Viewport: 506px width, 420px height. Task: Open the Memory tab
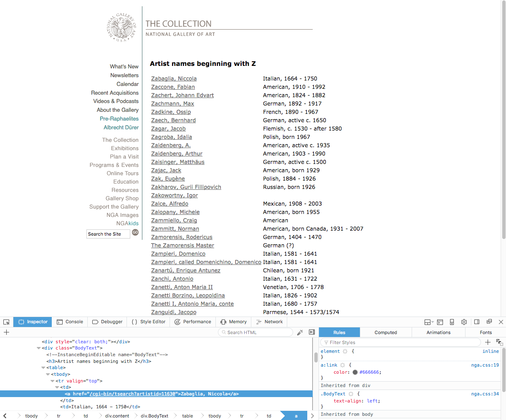click(233, 322)
